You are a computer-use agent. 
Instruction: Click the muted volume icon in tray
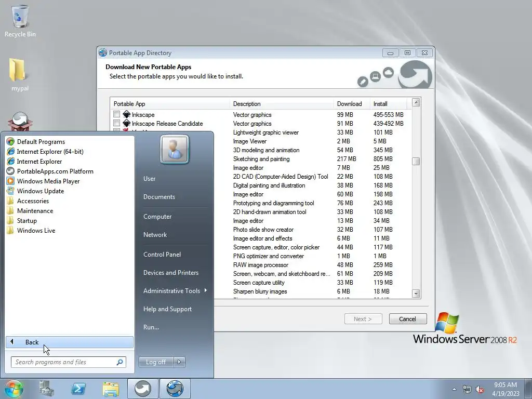pos(480,389)
